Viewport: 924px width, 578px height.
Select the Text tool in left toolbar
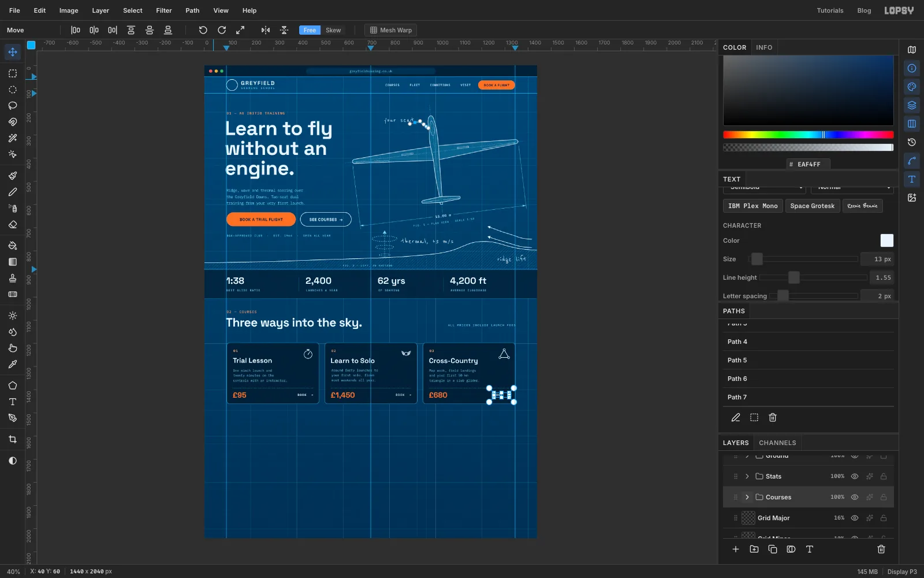click(13, 402)
